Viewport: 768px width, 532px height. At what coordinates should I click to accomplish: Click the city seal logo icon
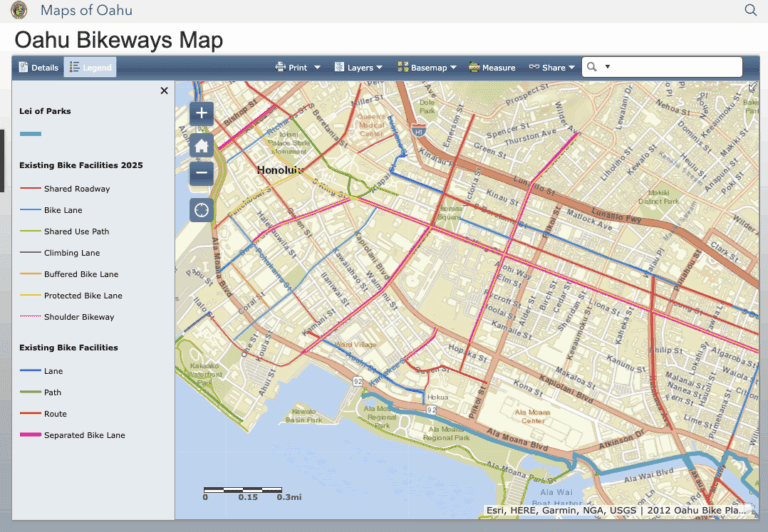tap(19, 10)
